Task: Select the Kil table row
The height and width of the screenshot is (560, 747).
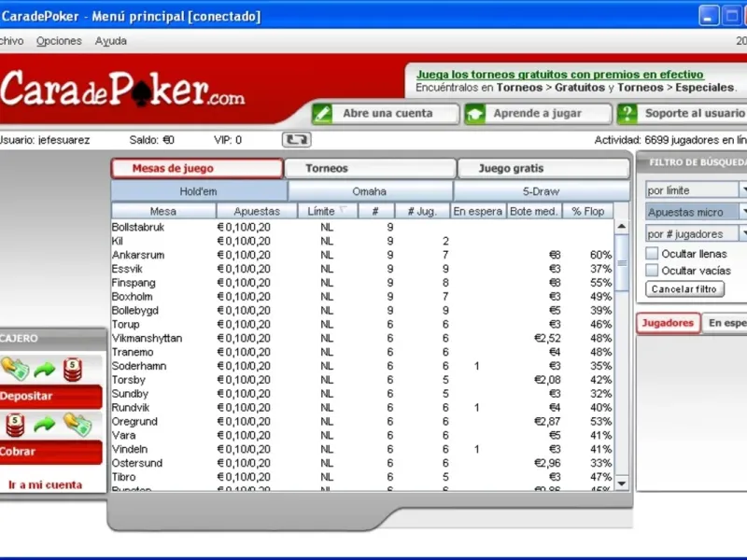Action: (x=362, y=241)
